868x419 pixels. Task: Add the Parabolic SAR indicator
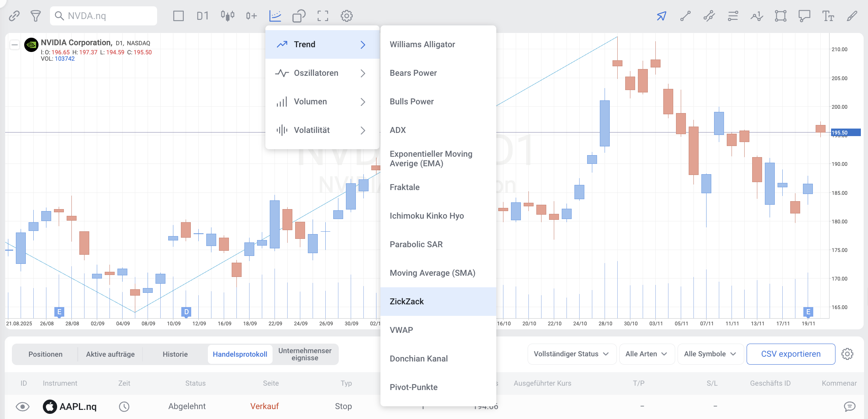point(438,244)
